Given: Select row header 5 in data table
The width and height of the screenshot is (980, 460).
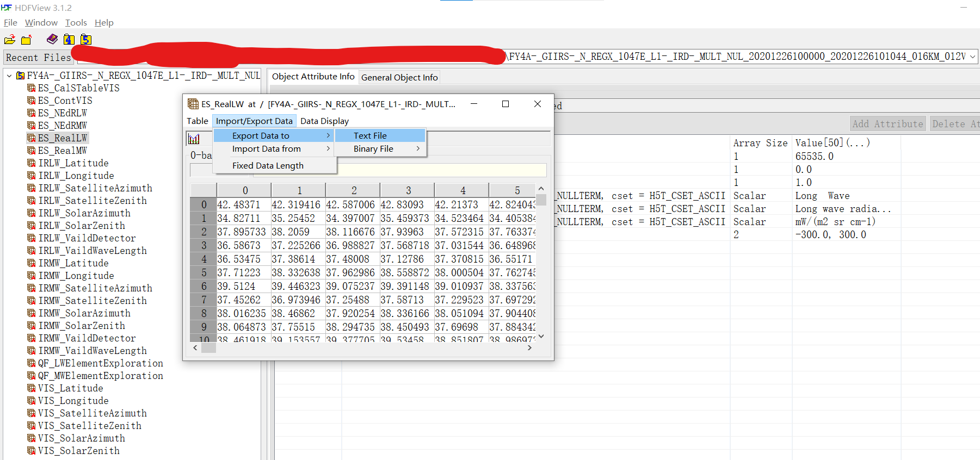Looking at the screenshot, I should click(x=204, y=272).
